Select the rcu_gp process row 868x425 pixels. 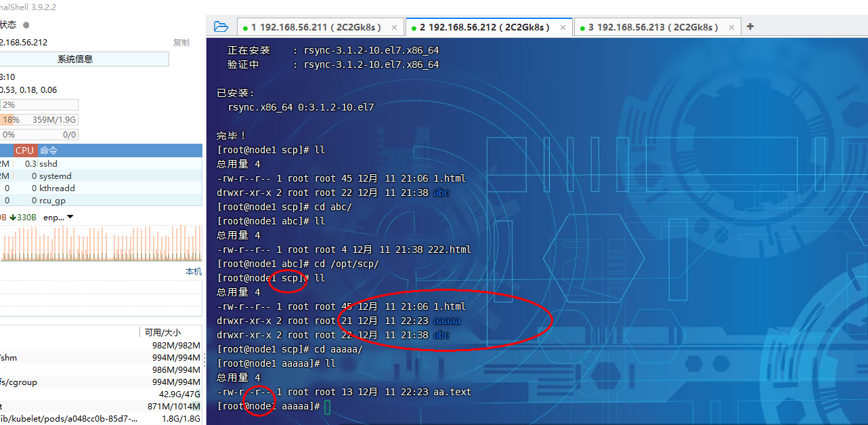[x=101, y=200]
